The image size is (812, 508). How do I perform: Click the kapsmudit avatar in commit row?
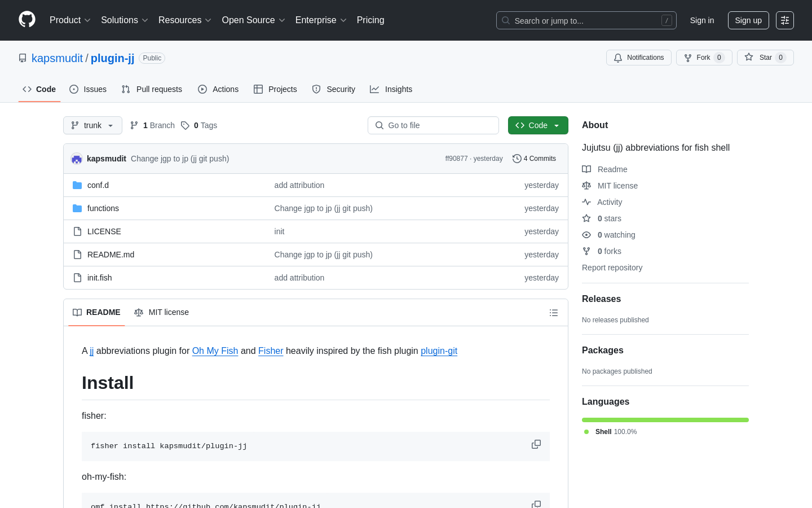pyautogui.click(x=77, y=159)
